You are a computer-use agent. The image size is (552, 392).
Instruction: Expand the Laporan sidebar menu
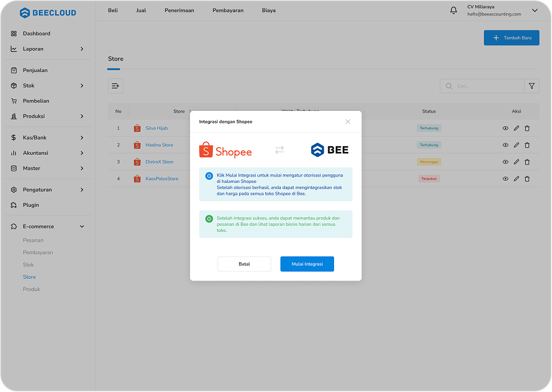[x=34, y=49]
